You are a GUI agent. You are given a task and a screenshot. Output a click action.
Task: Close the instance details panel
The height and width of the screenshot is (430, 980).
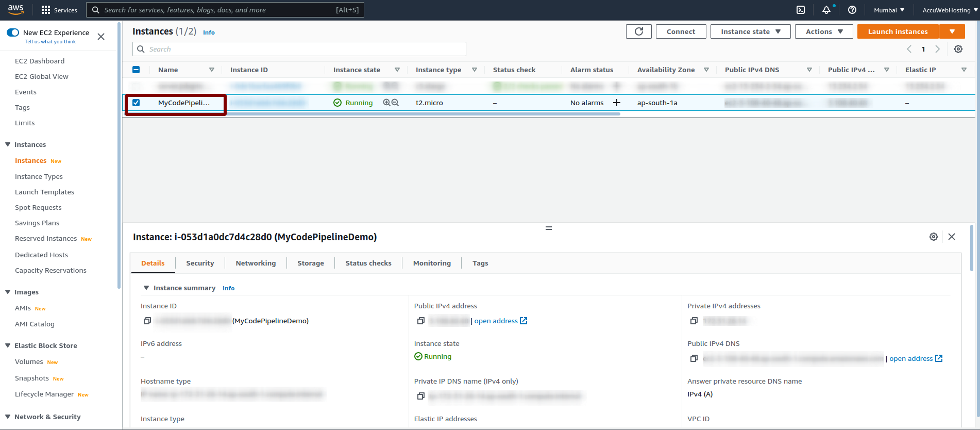tap(952, 237)
